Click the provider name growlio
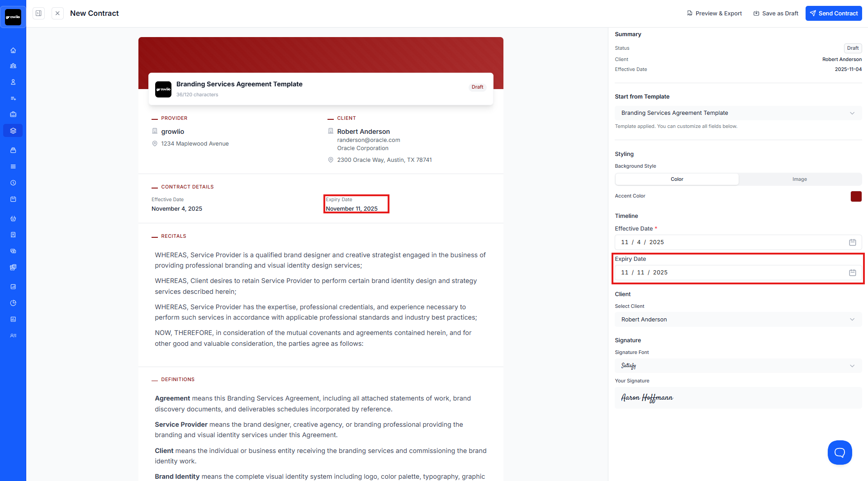Viewport: 868px width, 481px height. (173, 132)
